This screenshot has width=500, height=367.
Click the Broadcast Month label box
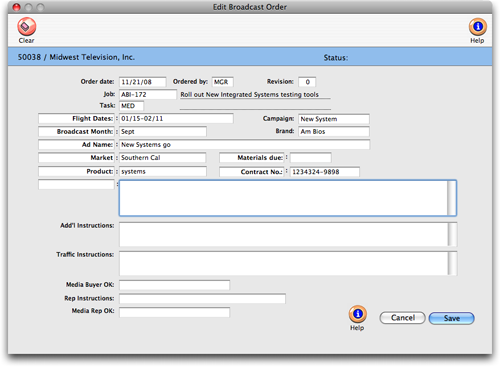point(76,132)
